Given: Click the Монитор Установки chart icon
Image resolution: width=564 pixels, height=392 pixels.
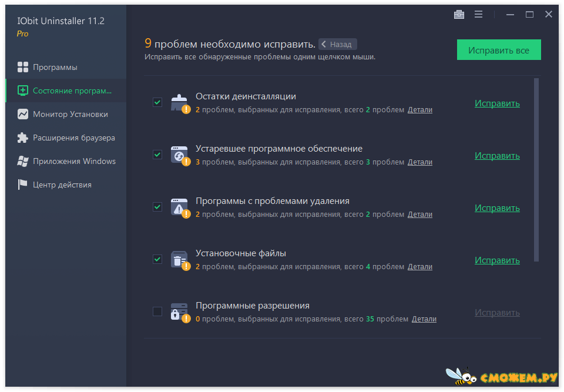Looking at the screenshot, I should [23, 114].
